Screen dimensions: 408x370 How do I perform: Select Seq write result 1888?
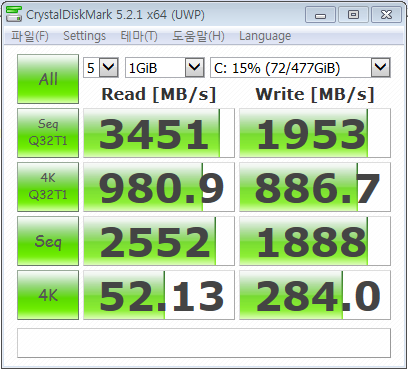[x=315, y=241]
